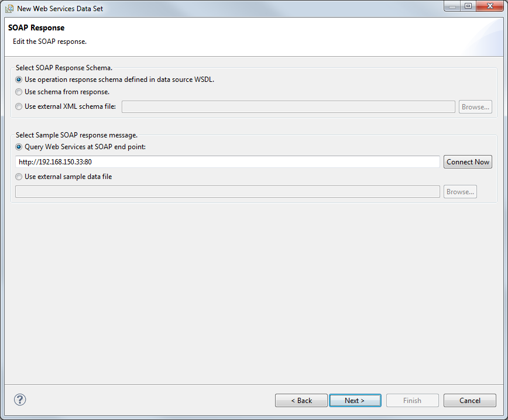Proceed by clicking the Next button

pyautogui.click(x=355, y=401)
